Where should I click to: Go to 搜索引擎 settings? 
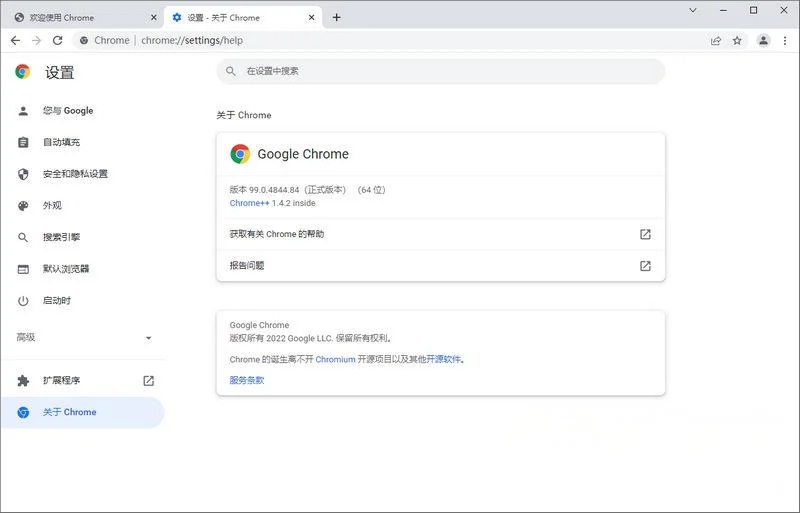pos(61,237)
